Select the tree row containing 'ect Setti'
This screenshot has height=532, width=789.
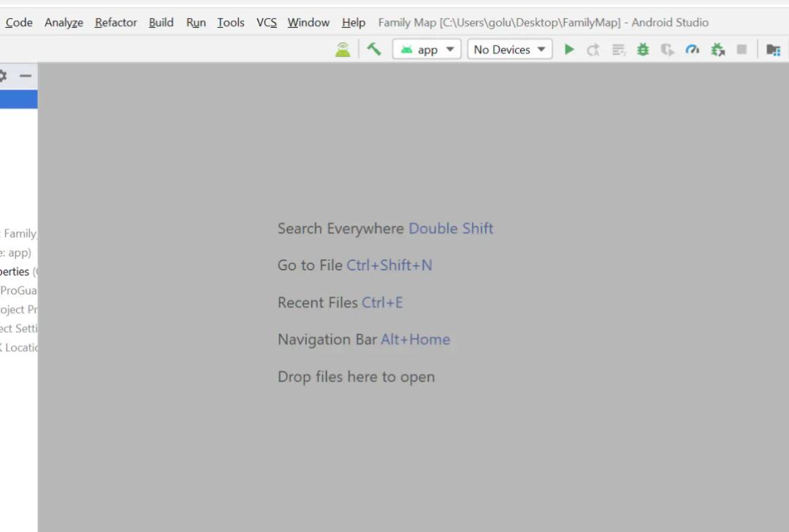pyautogui.click(x=18, y=329)
